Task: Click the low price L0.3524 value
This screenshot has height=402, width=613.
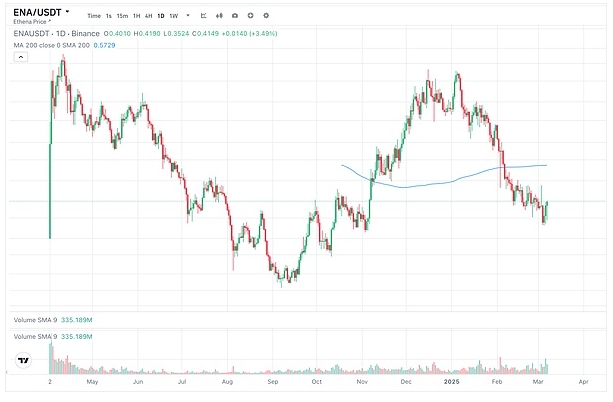Action: (176, 34)
